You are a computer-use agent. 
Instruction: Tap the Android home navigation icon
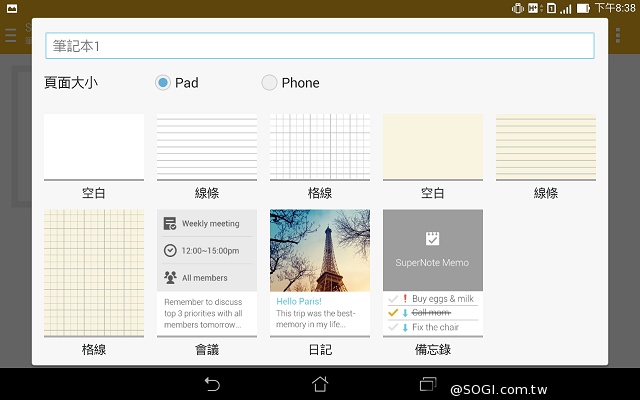(x=320, y=384)
